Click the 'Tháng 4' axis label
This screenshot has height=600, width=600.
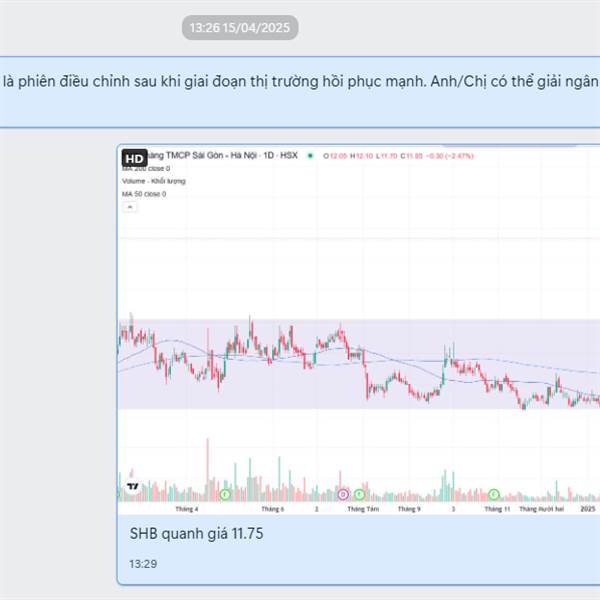point(187,509)
